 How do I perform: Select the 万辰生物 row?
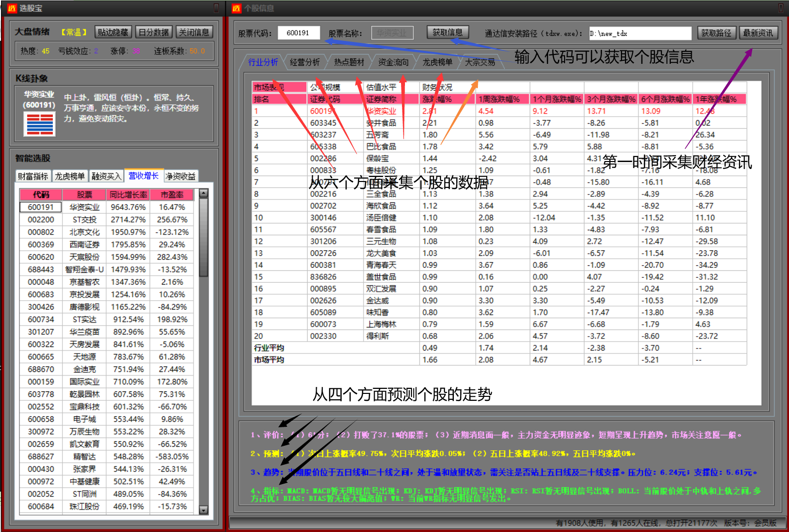pyautogui.click(x=107, y=431)
